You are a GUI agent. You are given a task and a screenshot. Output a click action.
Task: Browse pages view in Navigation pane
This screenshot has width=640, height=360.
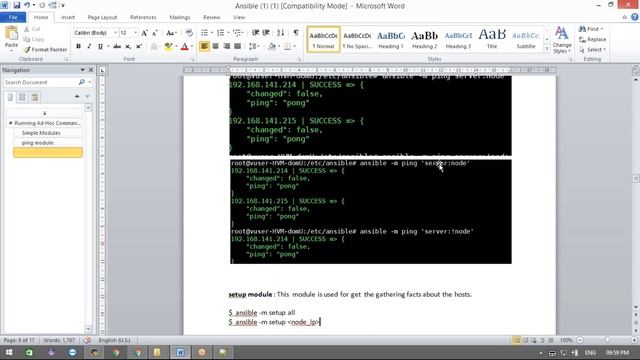[x=22, y=97]
